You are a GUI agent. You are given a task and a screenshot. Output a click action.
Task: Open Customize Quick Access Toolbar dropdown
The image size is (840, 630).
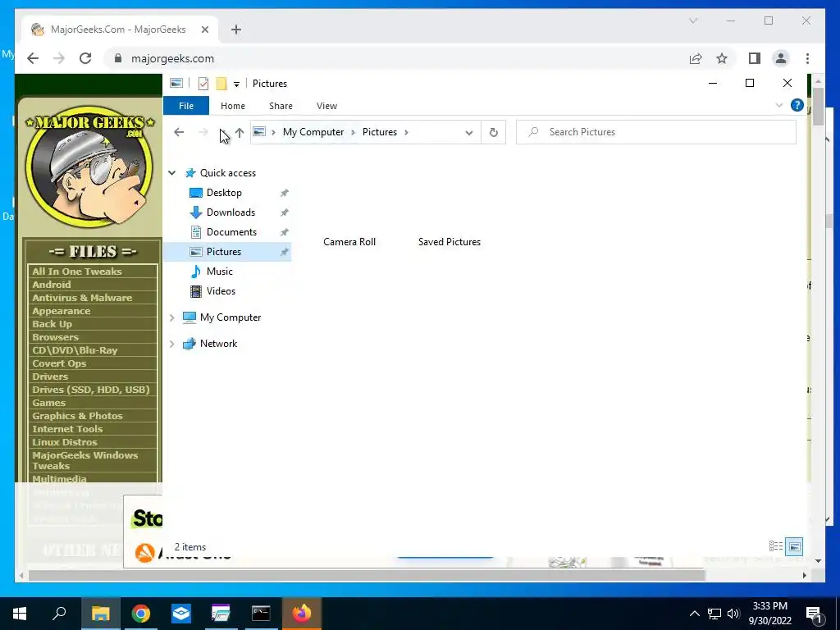point(236,84)
